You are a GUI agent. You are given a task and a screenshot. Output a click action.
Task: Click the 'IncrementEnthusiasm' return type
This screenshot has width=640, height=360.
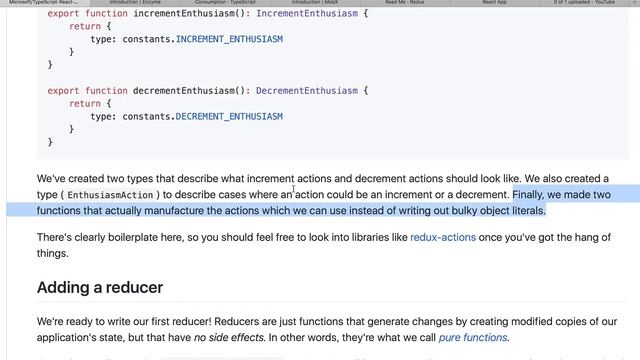point(307,13)
